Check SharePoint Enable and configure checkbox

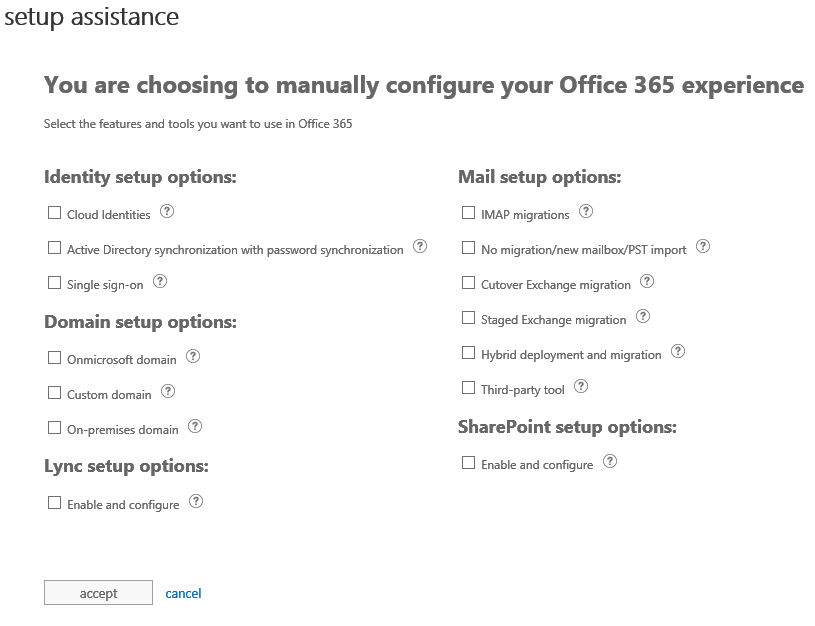(x=469, y=463)
